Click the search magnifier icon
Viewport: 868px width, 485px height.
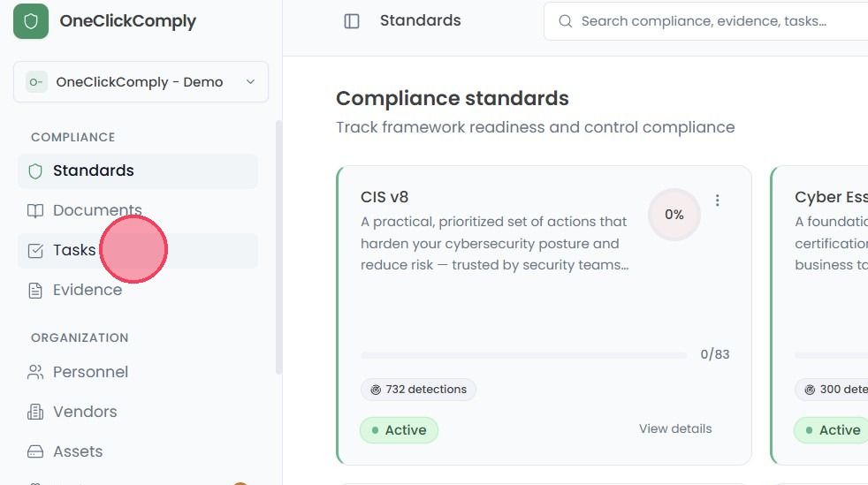click(565, 21)
